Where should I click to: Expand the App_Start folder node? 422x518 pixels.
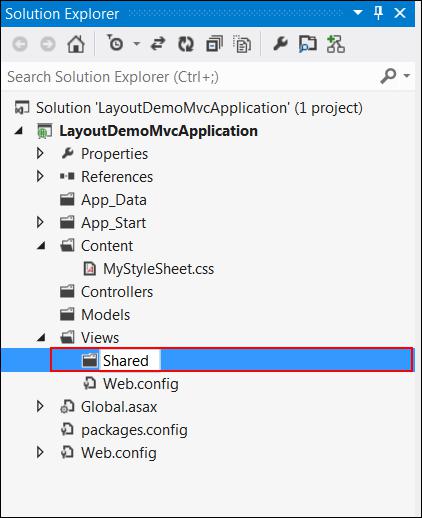pos(40,222)
